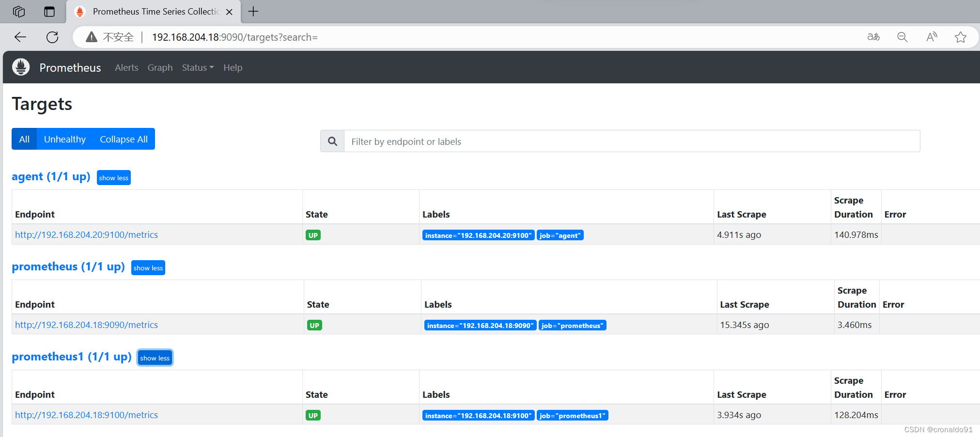Click the not-secure warning triangle icon
The width and height of the screenshot is (980, 437).
pos(92,37)
